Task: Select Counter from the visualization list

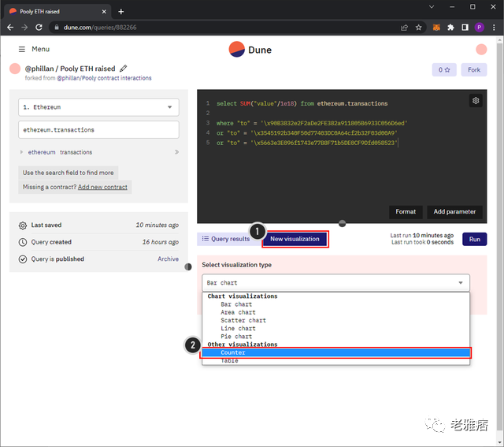Action: point(335,352)
